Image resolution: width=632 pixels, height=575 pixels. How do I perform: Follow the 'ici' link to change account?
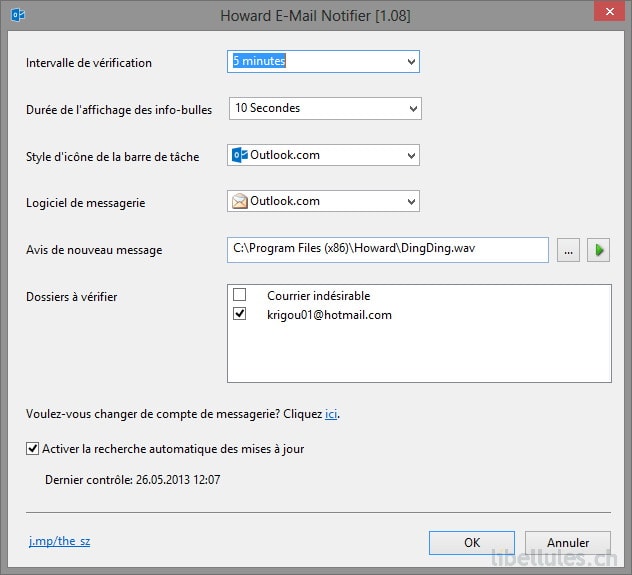click(331, 414)
